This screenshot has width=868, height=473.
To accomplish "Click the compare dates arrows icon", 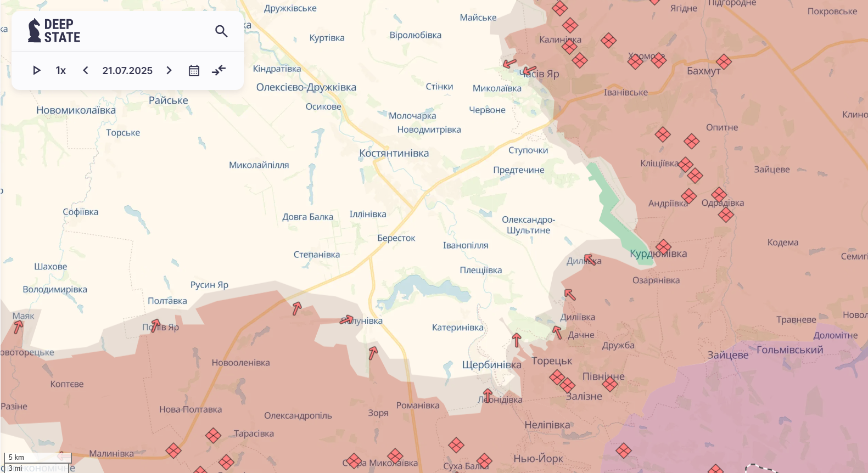I will click(219, 70).
